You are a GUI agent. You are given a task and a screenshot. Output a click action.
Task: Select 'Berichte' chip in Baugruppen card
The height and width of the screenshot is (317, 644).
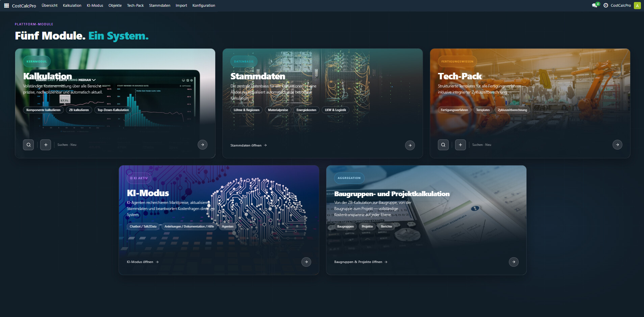(x=386, y=227)
